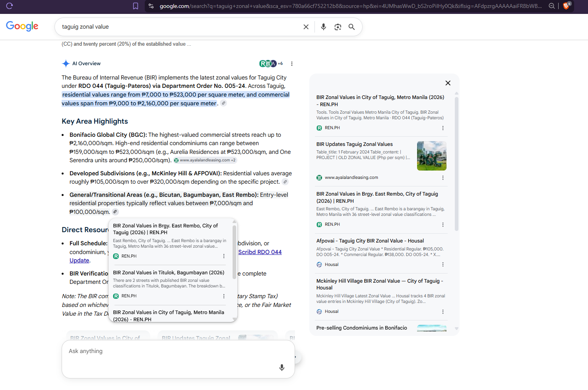Screen dimensions: 588x390
Task: Click REN.PH favicon under East Rembo side-panel result
Action: click(319, 225)
